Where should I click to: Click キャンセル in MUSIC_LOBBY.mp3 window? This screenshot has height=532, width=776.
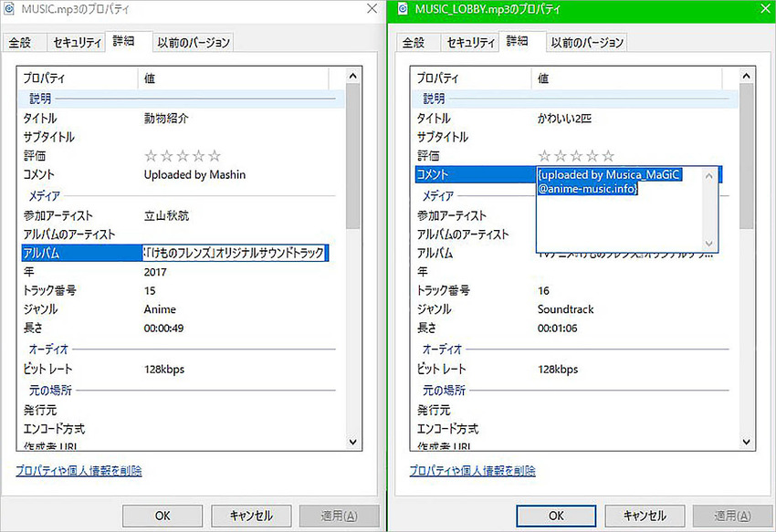pos(645,516)
